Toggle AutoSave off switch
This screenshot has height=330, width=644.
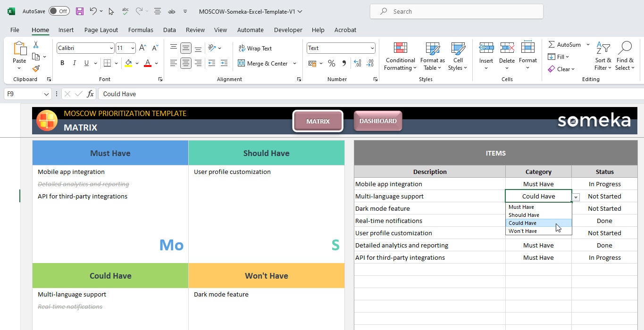click(59, 11)
